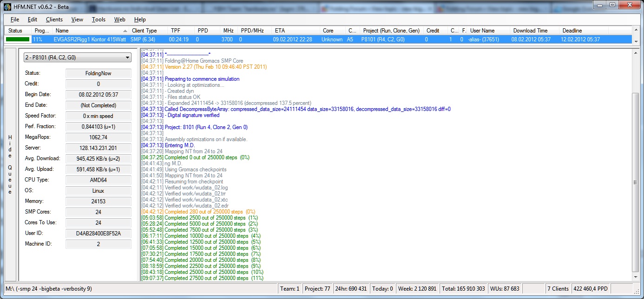The height and width of the screenshot is (299, 644).
Task: Open the queue dropdown showing 2 - P8101
Action: 78,58
